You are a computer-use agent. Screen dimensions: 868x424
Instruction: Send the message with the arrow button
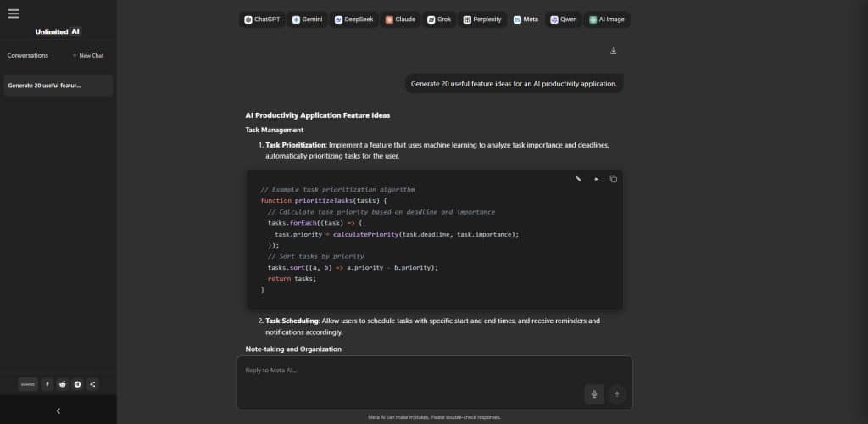pos(617,394)
